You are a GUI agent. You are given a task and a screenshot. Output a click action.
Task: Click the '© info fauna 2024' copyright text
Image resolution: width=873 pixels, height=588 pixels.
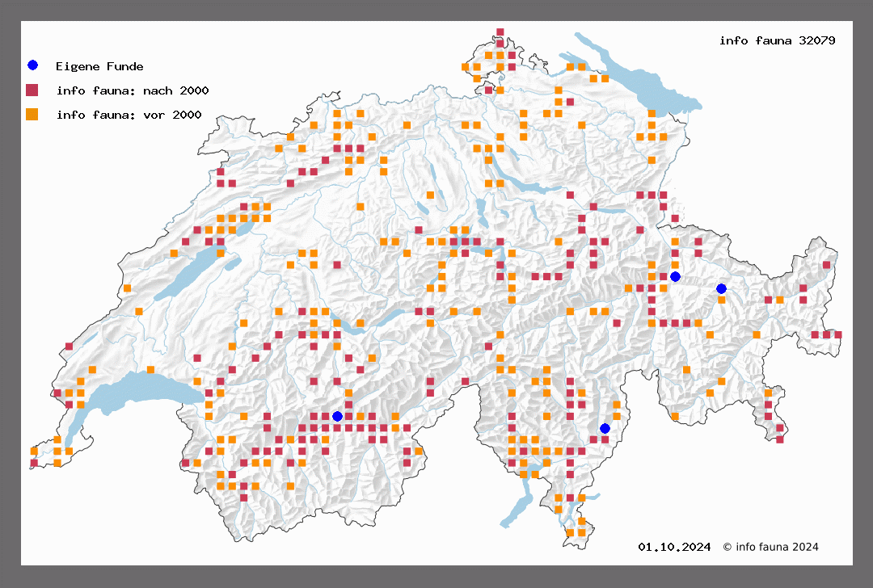770,547
